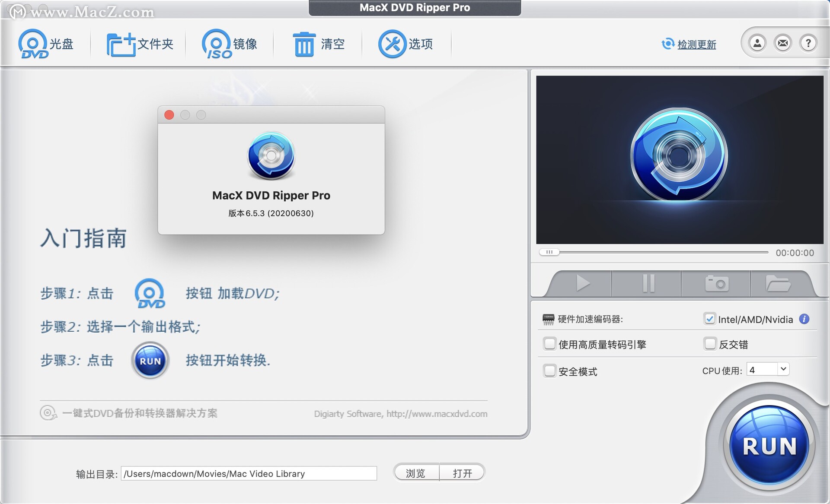Click the preview video area logo
The height and width of the screenshot is (504, 830).
(x=679, y=155)
